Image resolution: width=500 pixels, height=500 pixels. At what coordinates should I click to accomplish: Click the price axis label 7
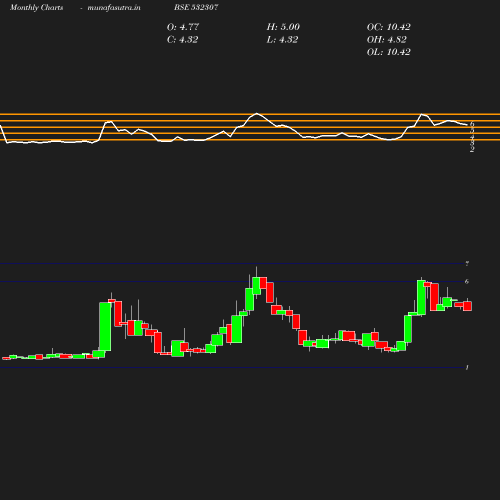(x=467, y=264)
